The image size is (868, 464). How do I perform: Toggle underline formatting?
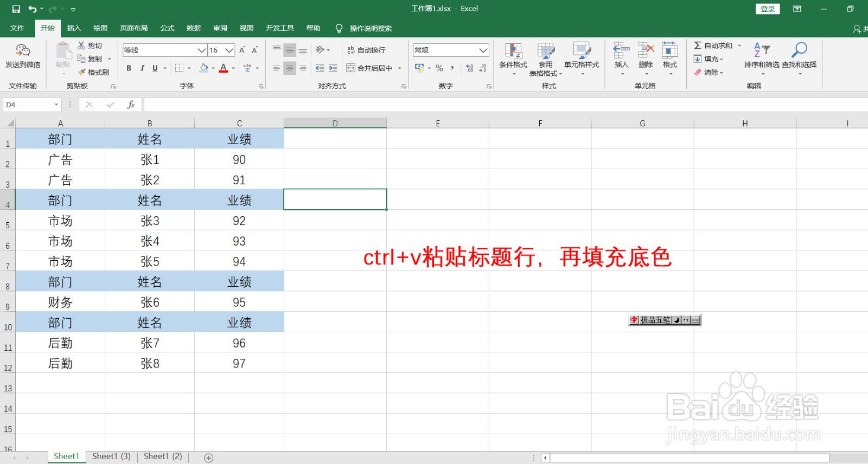pos(155,68)
